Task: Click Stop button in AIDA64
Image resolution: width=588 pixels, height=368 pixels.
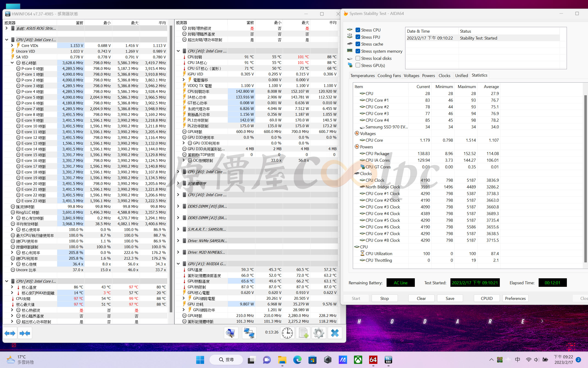Action: [384, 298]
